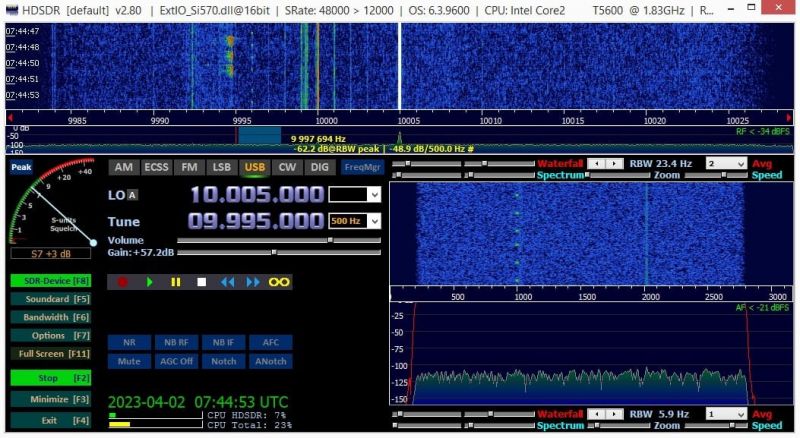
Task: Click the S7 +3 dB signal readout
Action: (51, 254)
